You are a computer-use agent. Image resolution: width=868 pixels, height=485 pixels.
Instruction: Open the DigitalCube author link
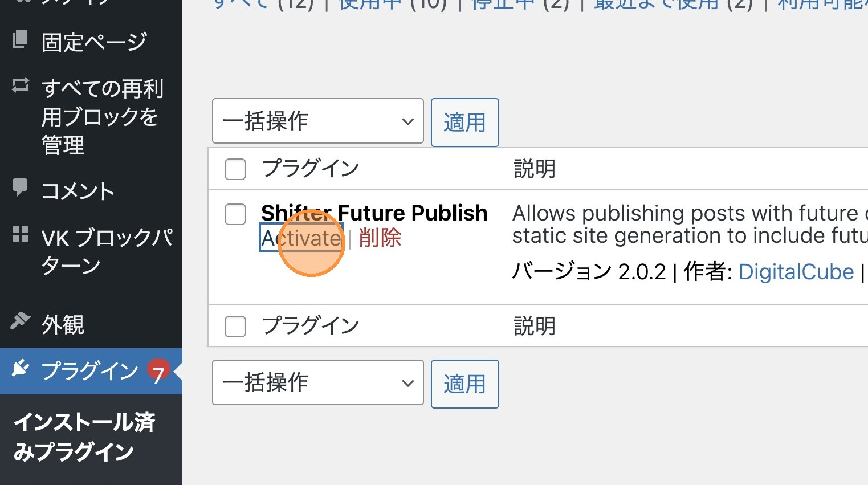pos(796,272)
